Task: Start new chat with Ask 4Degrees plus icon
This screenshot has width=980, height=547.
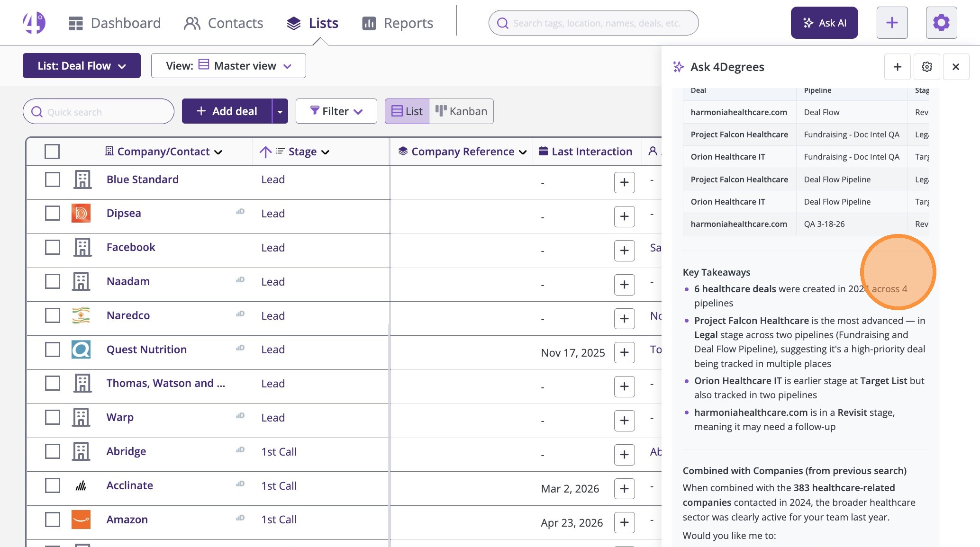Action: coord(897,67)
